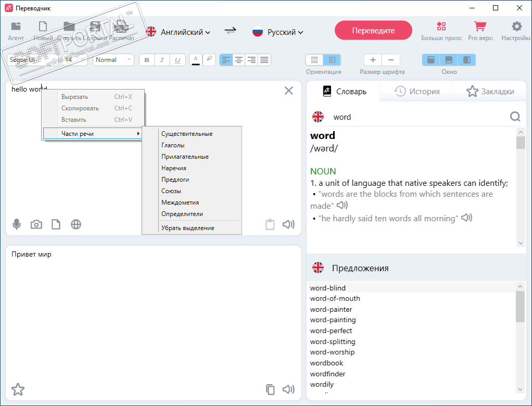Viewport: 532px width, 406px height.
Task: Copy the translated text
Action: [270, 389]
